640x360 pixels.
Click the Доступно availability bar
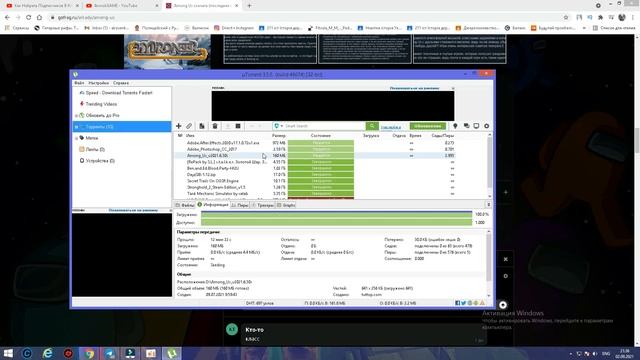pyautogui.click(x=336, y=222)
